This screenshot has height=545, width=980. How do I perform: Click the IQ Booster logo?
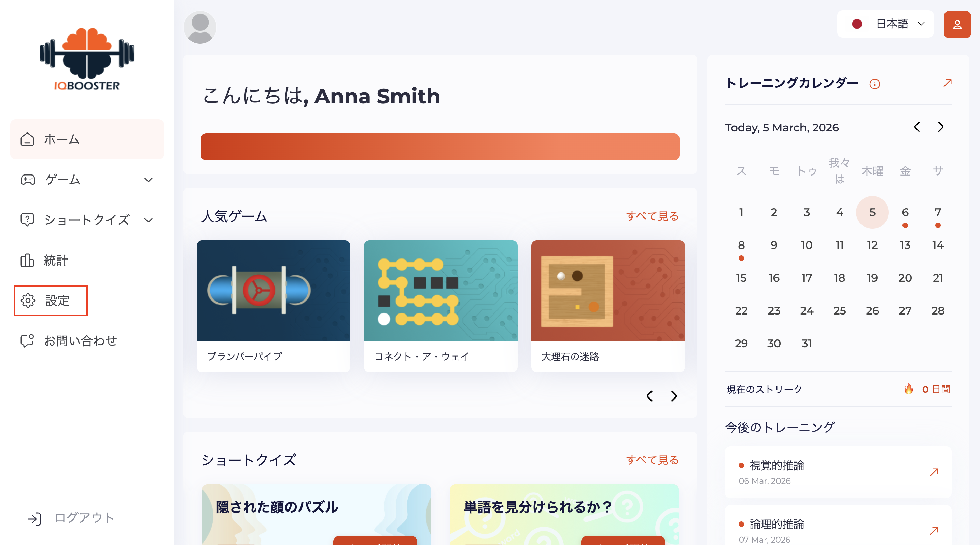click(87, 59)
